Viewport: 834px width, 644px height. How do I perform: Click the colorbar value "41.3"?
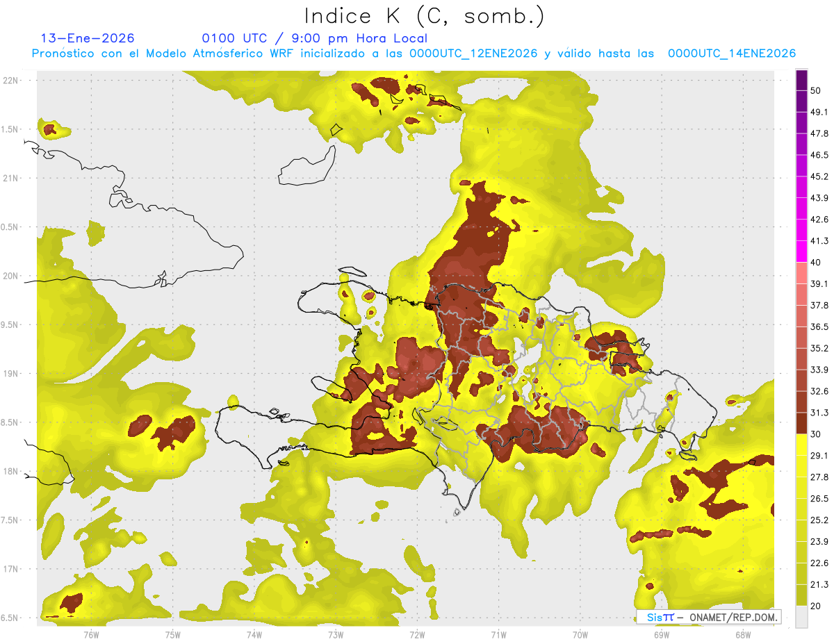pos(819,241)
